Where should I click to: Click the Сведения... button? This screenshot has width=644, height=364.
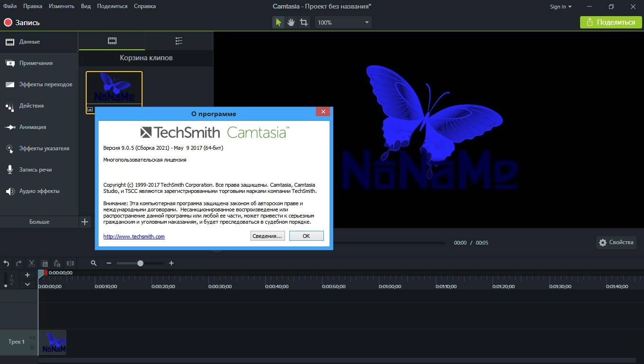tap(268, 236)
